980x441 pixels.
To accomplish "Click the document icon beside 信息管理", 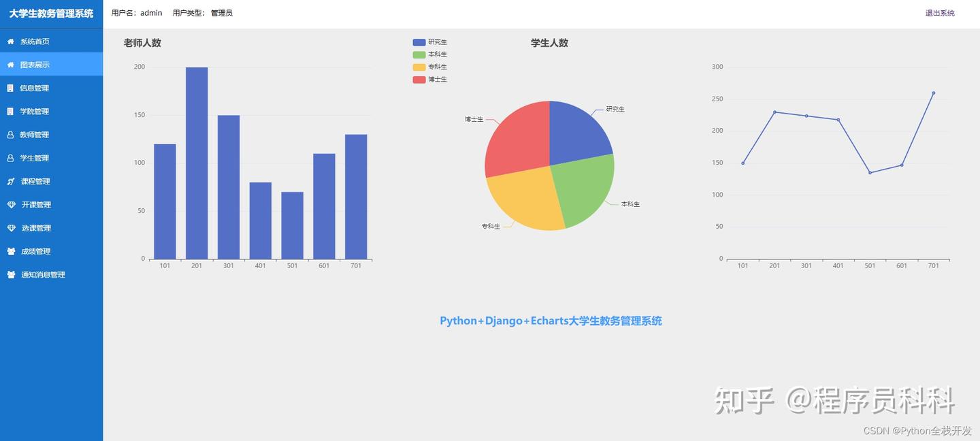I will click(10, 88).
